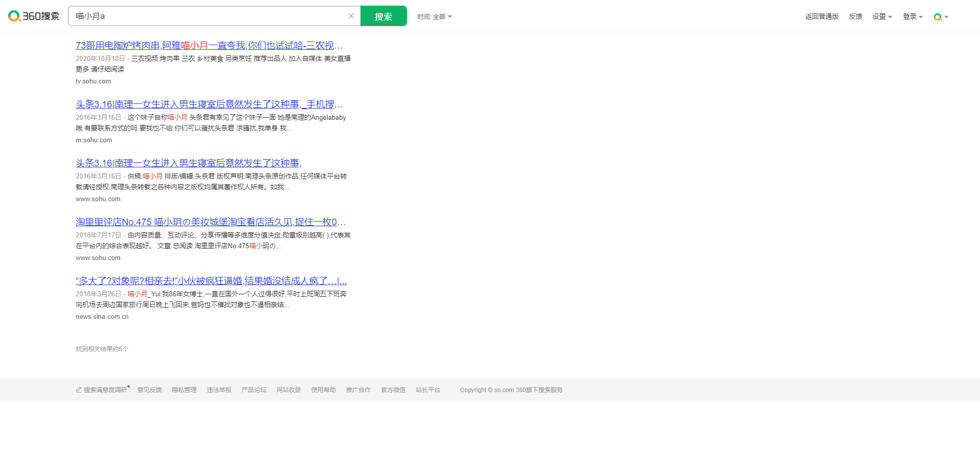Image resolution: width=980 pixels, height=475 pixels.
Task: Open 使用帮助 footer link
Action: click(324, 390)
